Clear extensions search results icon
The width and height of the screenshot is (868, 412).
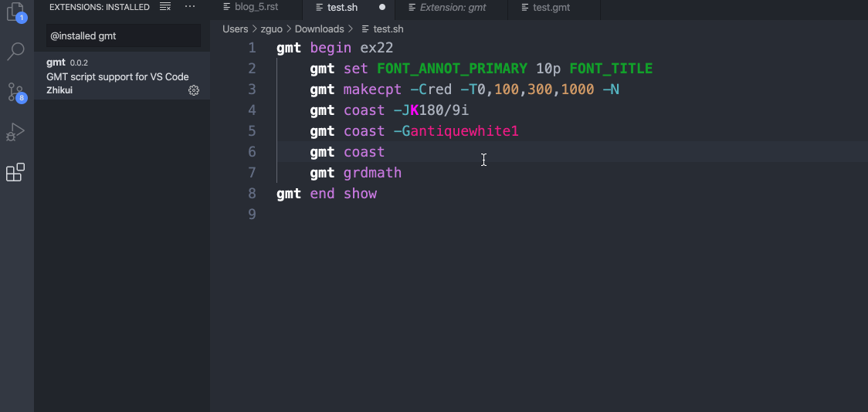coord(165,7)
